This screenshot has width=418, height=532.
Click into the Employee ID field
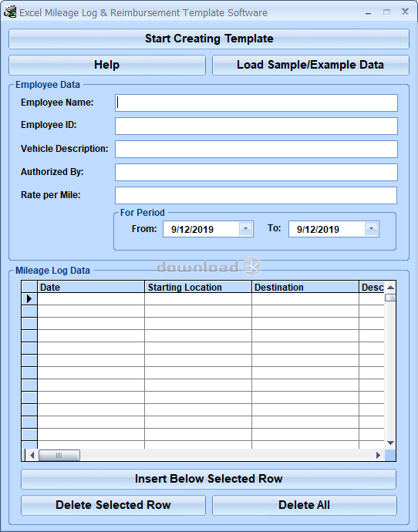coord(256,126)
